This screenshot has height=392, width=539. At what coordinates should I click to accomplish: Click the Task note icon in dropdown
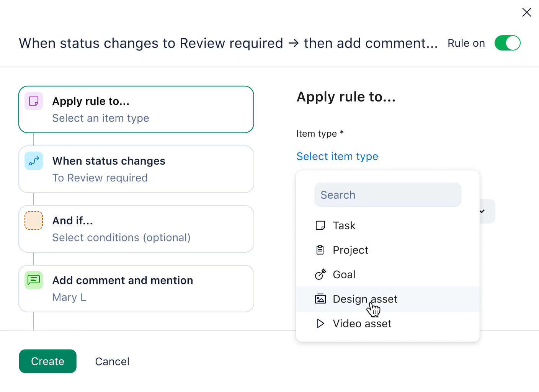(x=320, y=225)
